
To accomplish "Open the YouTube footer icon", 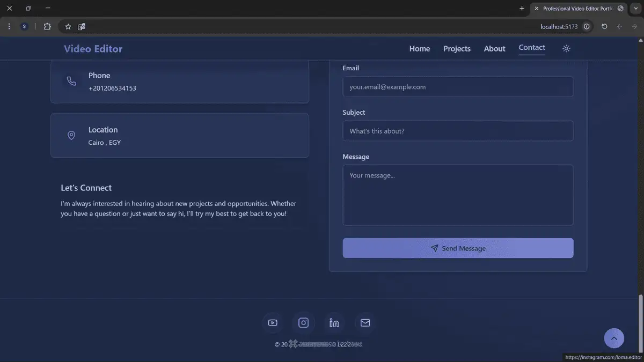I will [273, 323].
